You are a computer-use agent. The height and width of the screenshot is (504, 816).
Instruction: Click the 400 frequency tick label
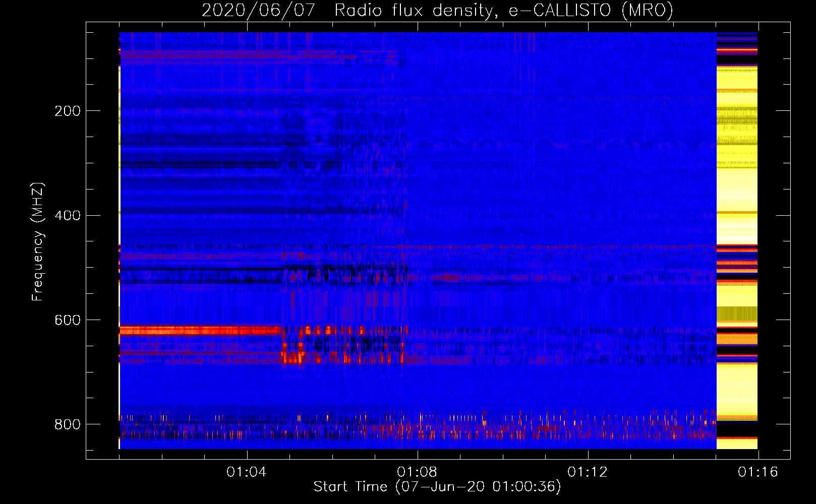[x=68, y=215]
